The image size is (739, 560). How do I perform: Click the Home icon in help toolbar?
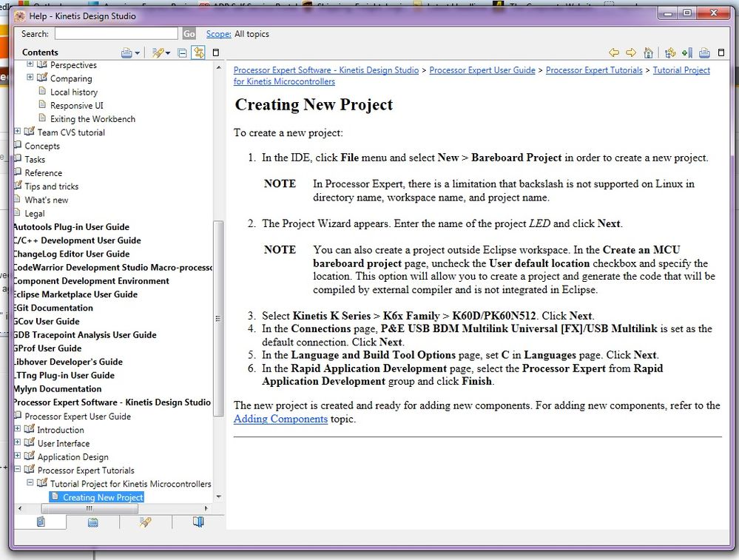(x=649, y=53)
